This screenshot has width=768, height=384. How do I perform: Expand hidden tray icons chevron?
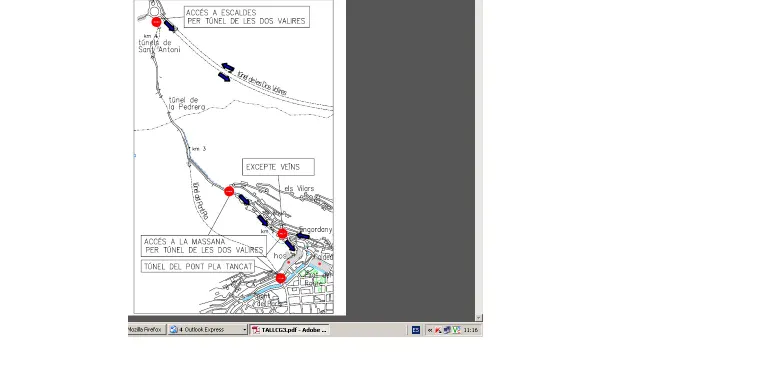tap(430, 330)
